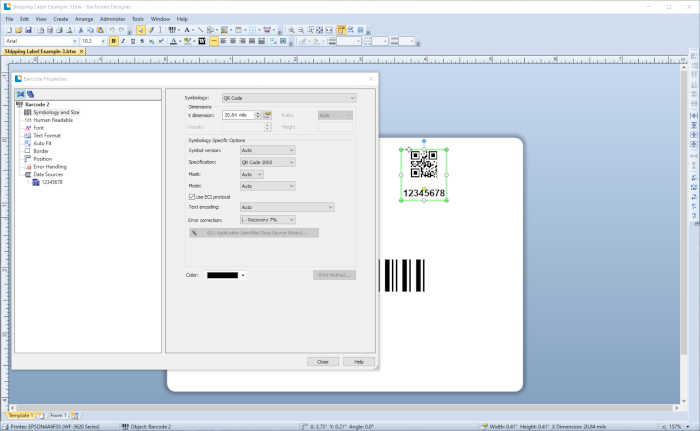
Task: Open the Arrange menu
Action: (x=84, y=19)
